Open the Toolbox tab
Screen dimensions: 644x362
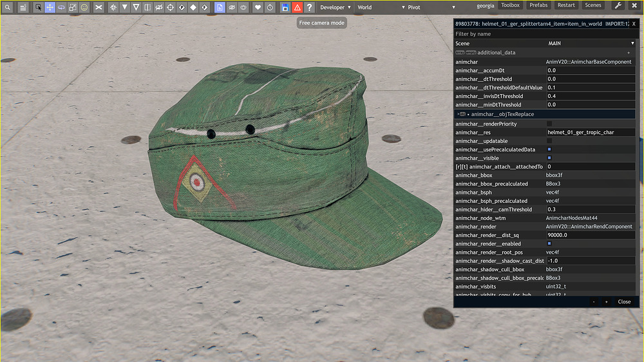[x=510, y=5]
